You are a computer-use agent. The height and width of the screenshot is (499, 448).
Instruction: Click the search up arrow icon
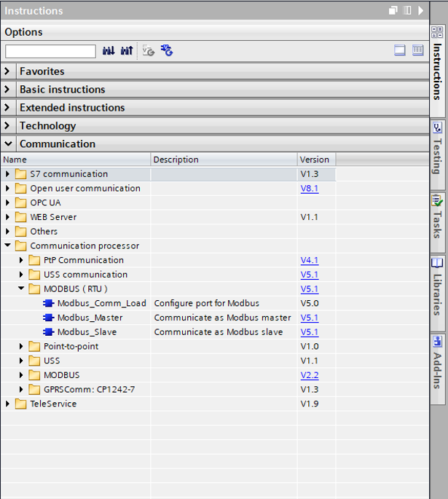127,50
